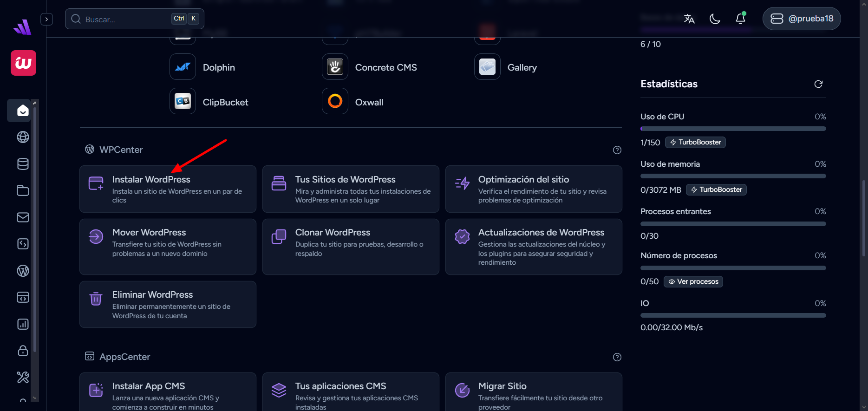Open WPCenter help question mark

(x=617, y=150)
